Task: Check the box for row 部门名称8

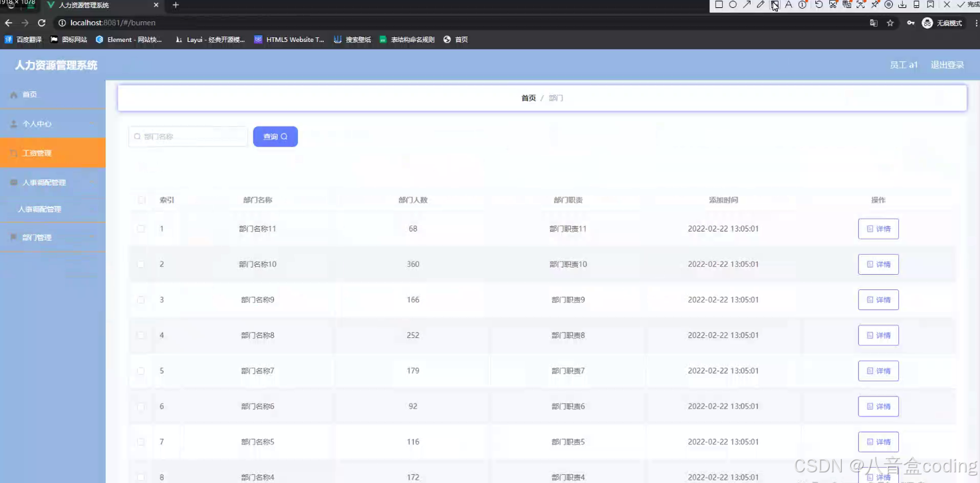Action: pyautogui.click(x=141, y=335)
